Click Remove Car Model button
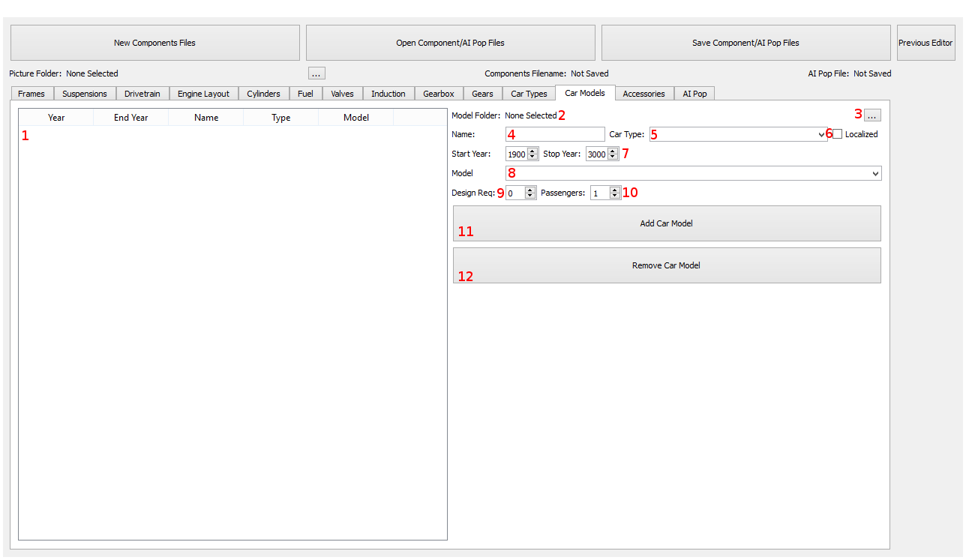The width and height of the screenshot is (966, 560). click(x=667, y=265)
